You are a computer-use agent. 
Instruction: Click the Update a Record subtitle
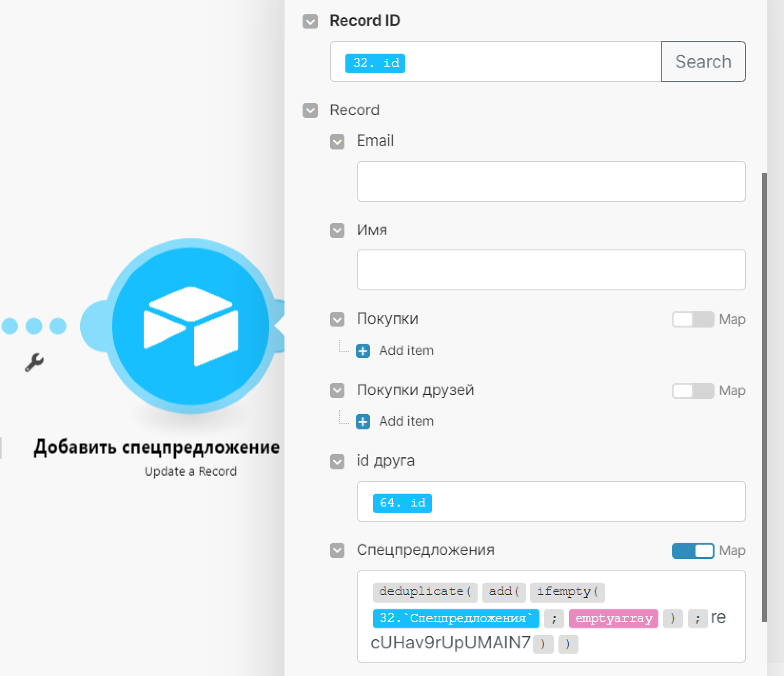click(x=190, y=472)
